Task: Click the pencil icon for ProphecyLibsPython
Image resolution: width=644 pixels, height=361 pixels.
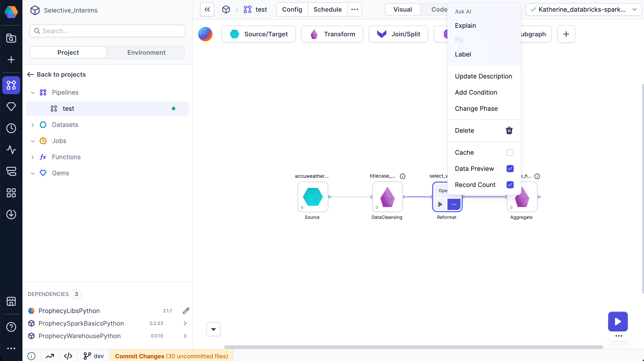Action: (186, 311)
